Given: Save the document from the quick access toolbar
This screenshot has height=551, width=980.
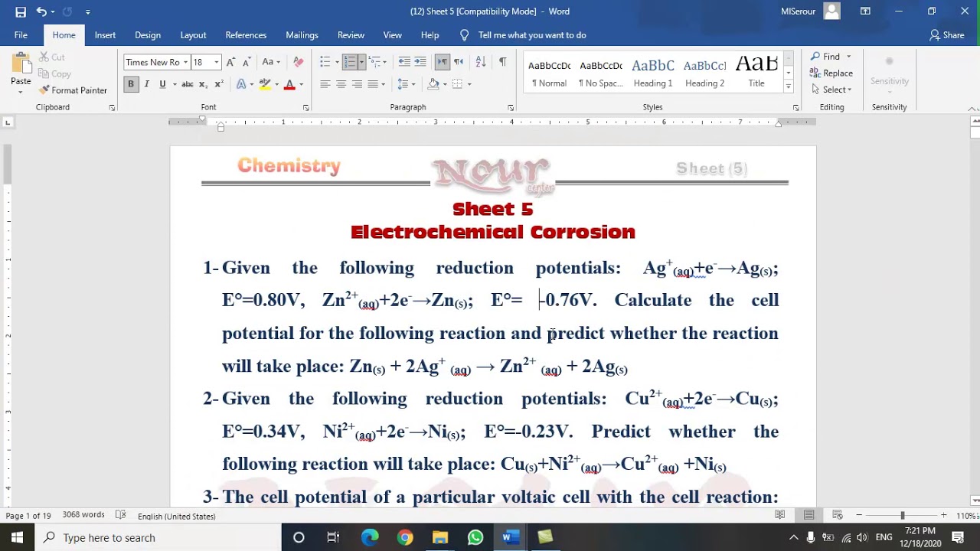Looking at the screenshot, I should 21,11.
